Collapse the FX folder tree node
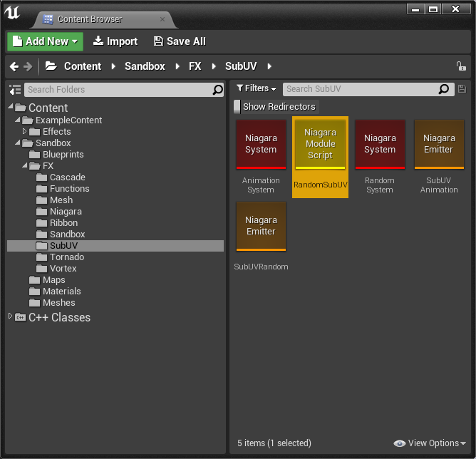The height and width of the screenshot is (459, 476). tap(25, 166)
